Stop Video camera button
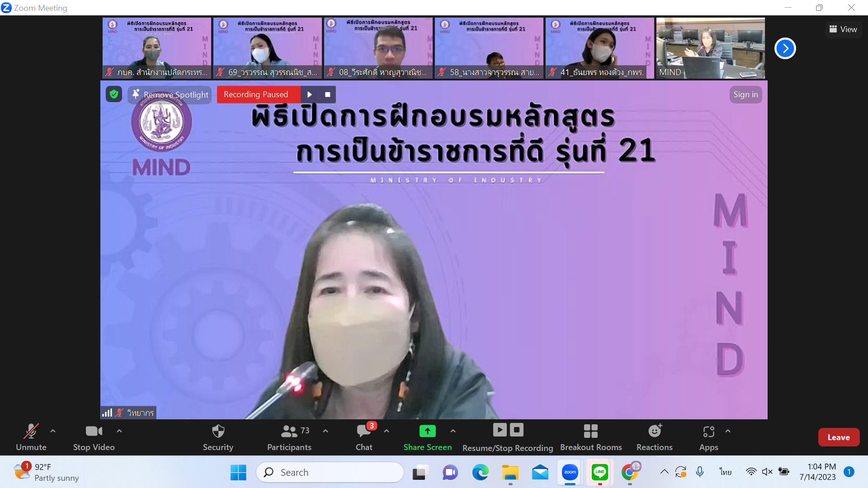 pyautogui.click(x=94, y=437)
